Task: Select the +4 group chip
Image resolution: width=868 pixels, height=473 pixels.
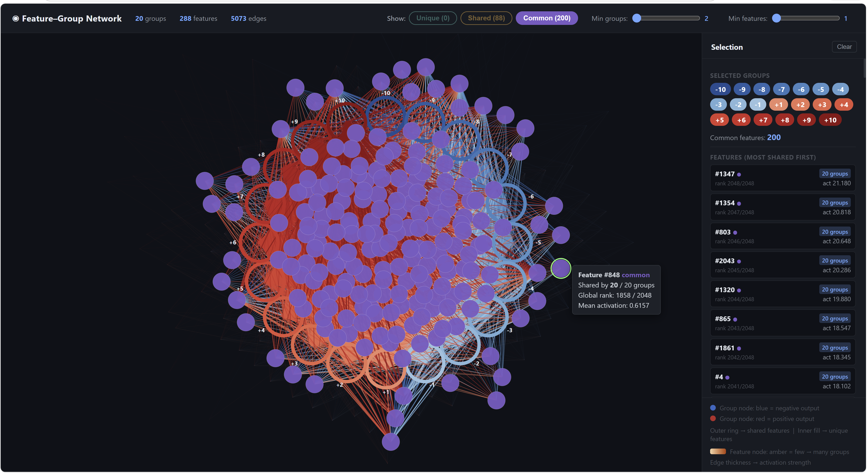Action: click(x=844, y=105)
